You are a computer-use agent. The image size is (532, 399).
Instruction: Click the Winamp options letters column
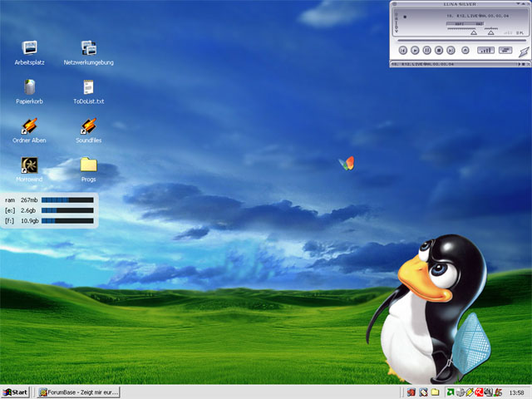(396, 22)
